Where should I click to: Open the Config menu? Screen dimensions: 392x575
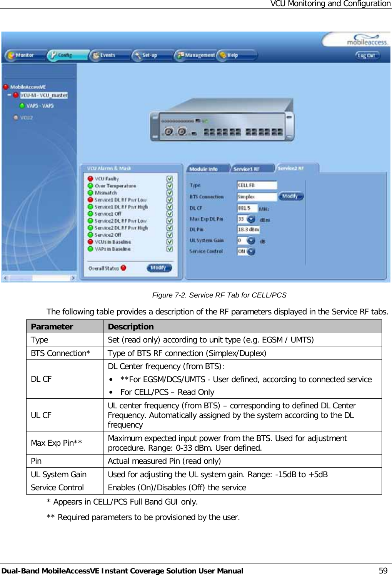tap(68, 55)
